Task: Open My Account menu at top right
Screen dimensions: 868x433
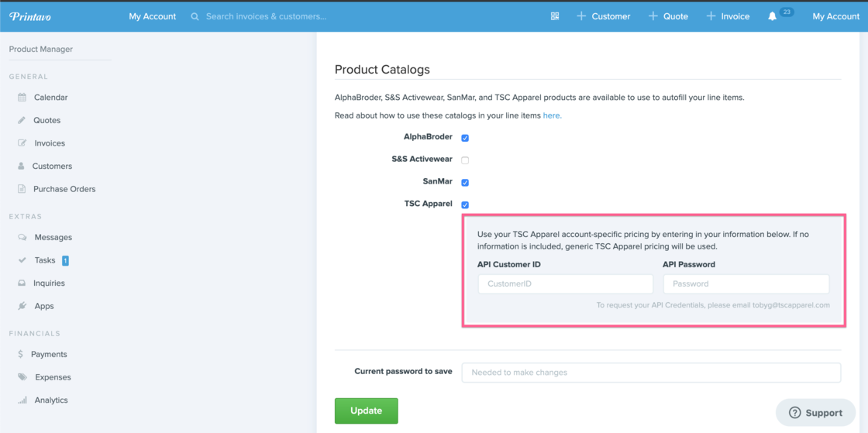Action: click(x=835, y=16)
